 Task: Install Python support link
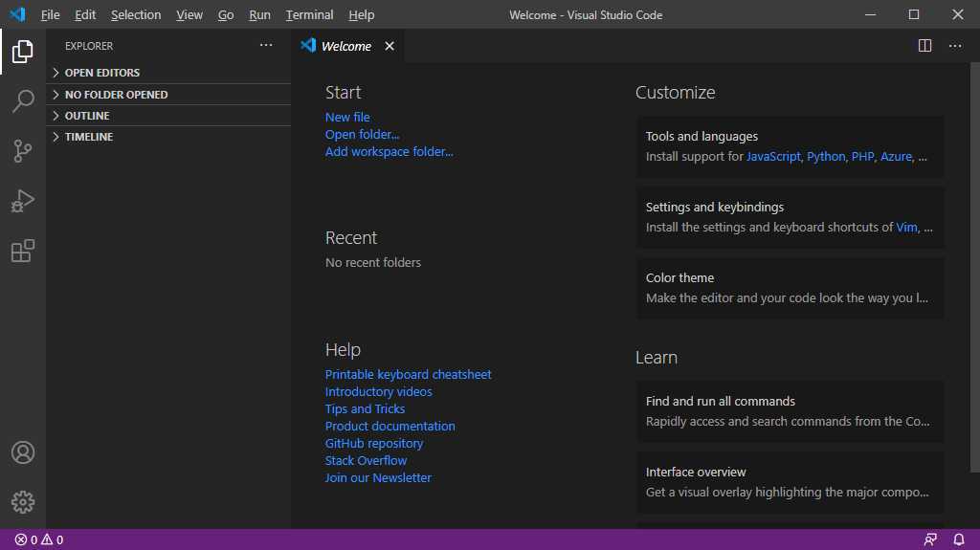[x=826, y=156]
